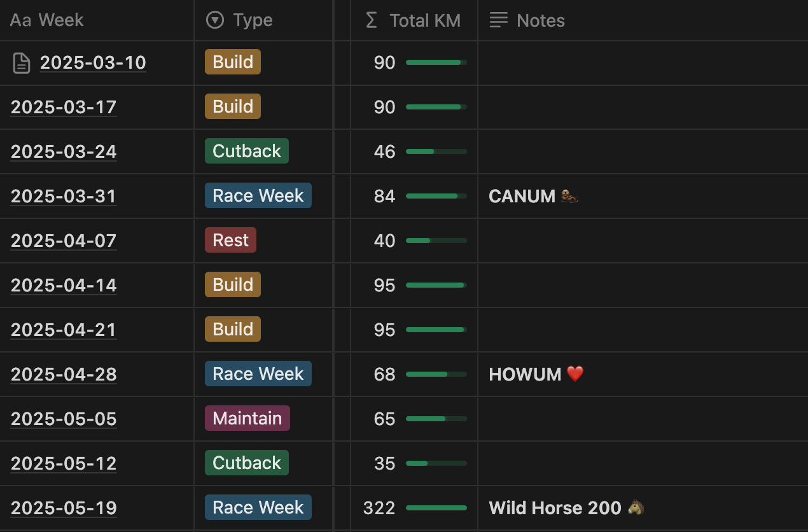
Task: Click the empty Notes cell for 2025-03-24
Action: pyautogui.click(x=643, y=151)
